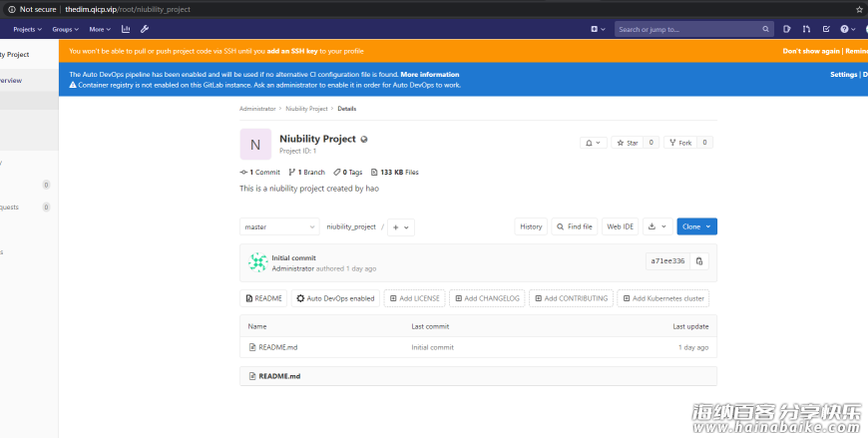Open Admin Area wrench icon
The image size is (868, 438).
[x=145, y=29]
